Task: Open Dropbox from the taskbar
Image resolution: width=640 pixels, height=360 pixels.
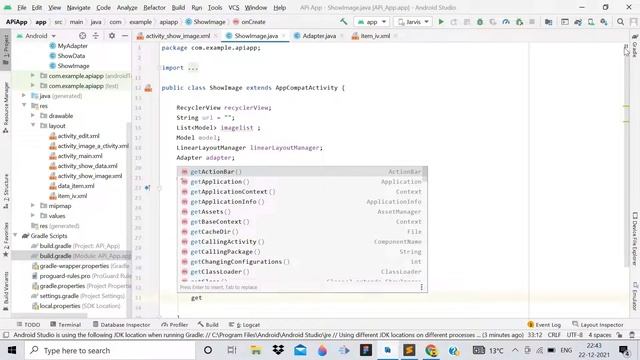Action: (x=278, y=350)
